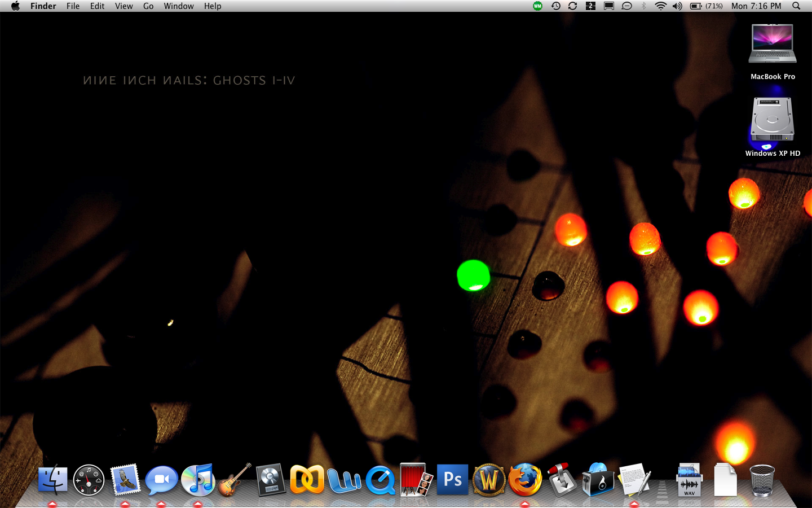Image resolution: width=812 pixels, height=508 pixels.
Task: Open Finder from the Dock
Action: [52, 480]
